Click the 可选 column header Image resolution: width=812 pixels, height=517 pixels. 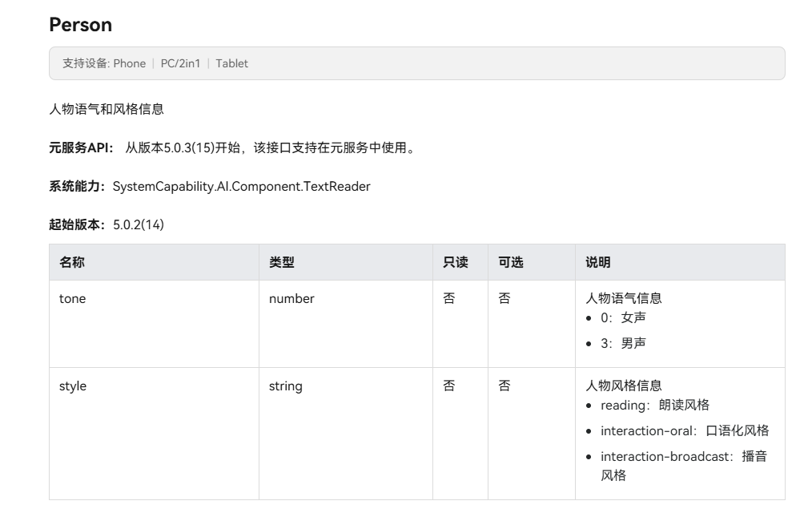point(511,262)
